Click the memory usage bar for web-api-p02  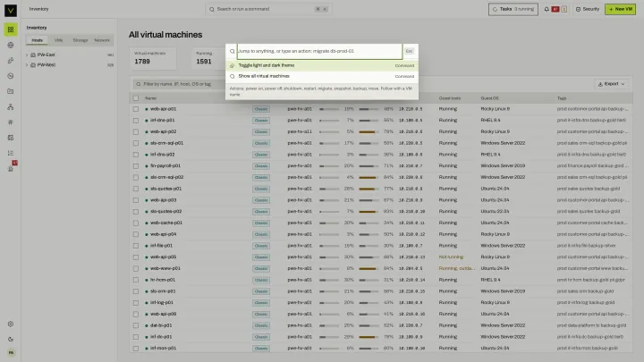pyautogui.click(x=369, y=132)
